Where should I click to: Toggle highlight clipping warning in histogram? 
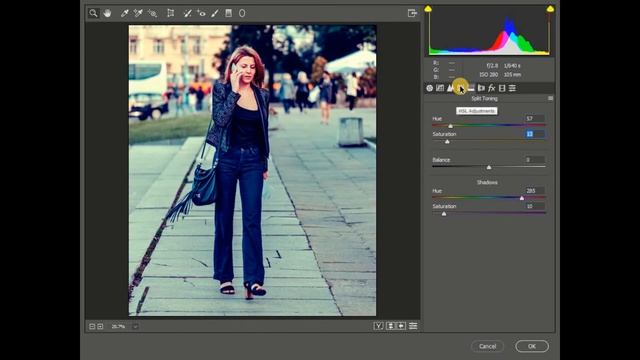click(550, 9)
